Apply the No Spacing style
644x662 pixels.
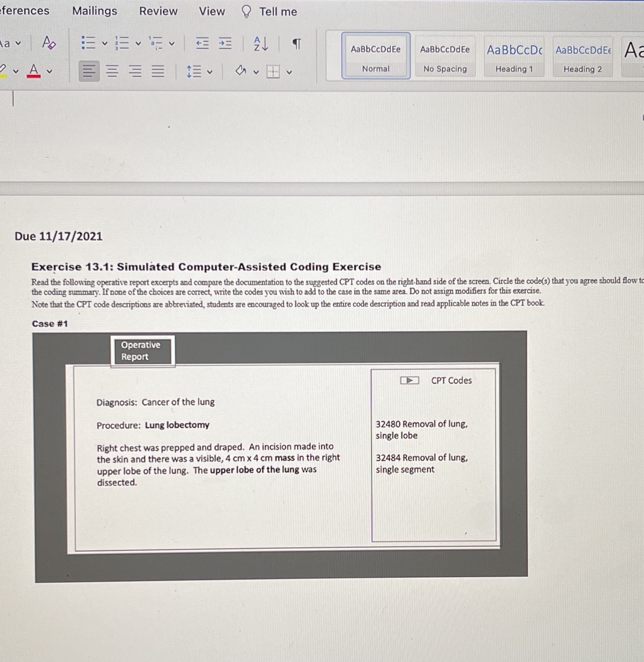pyautogui.click(x=445, y=56)
